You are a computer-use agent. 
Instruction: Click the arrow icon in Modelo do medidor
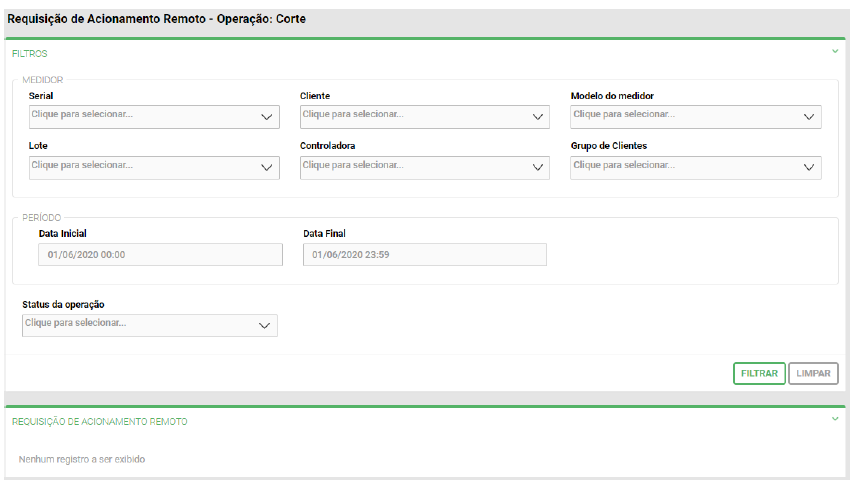pyautogui.click(x=809, y=117)
